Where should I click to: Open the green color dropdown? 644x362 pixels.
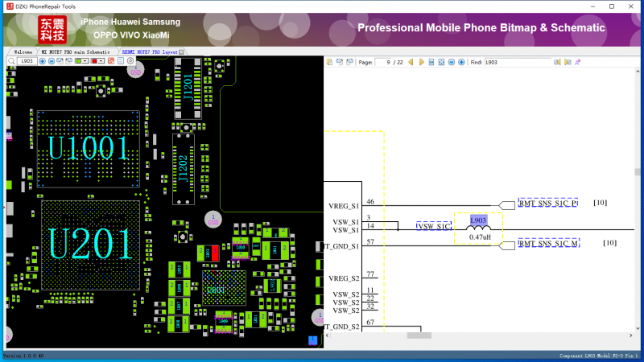(87, 61)
